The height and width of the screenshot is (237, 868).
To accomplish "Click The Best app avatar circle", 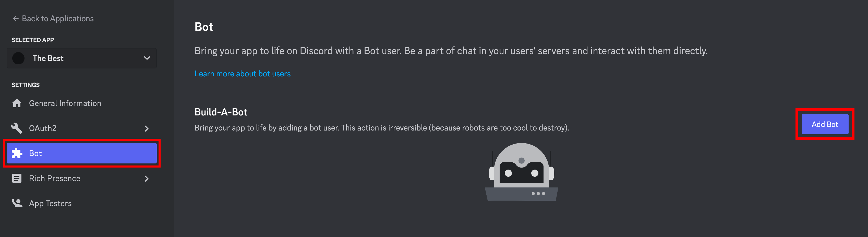I will (18, 58).
